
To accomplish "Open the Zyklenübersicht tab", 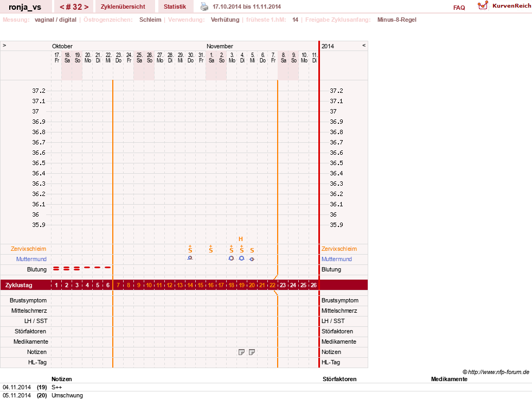I will click(x=123, y=7).
